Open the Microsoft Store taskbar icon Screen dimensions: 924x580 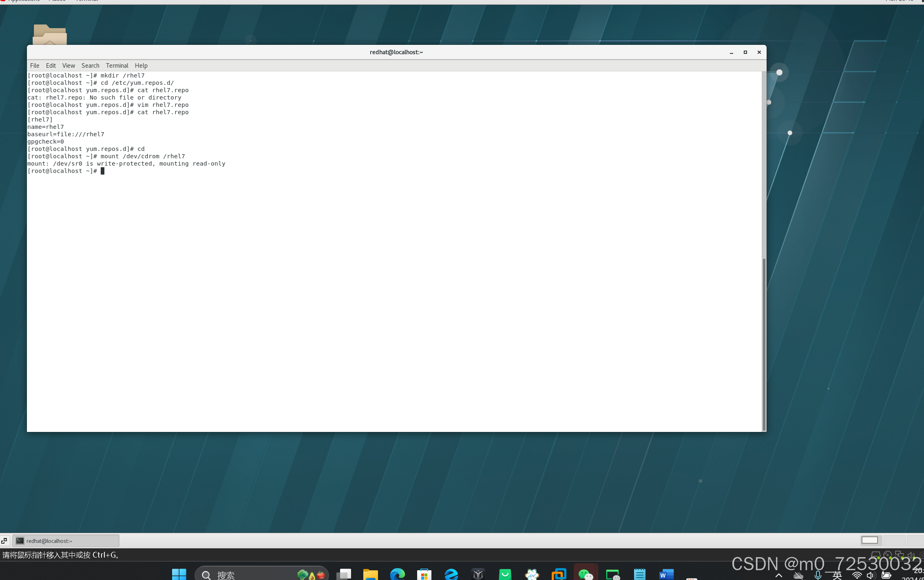click(x=424, y=574)
